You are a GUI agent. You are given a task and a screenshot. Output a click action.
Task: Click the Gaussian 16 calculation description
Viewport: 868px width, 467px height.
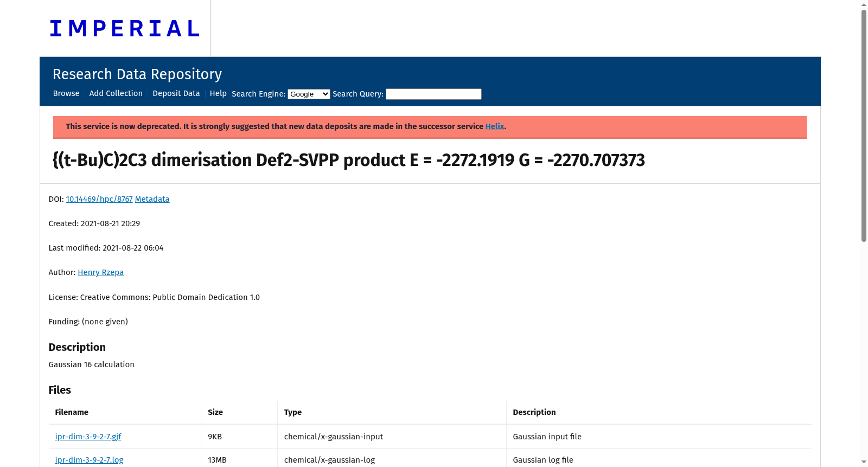[x=91, y=364]
